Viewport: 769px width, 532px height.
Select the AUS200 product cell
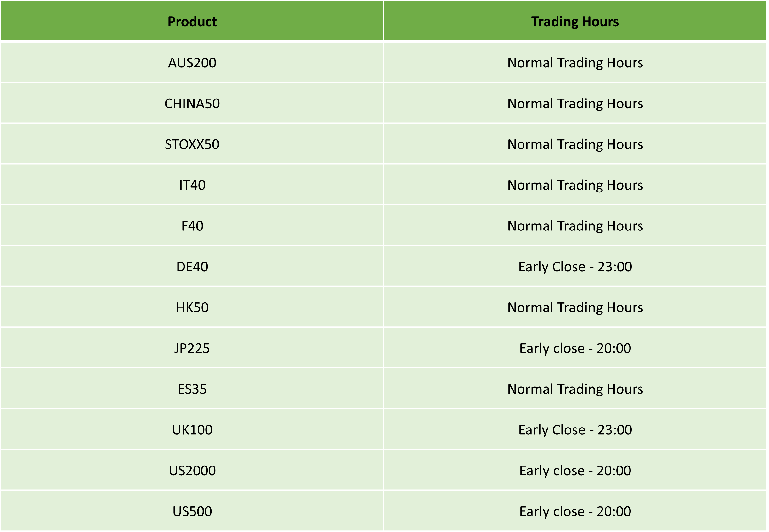192,63
